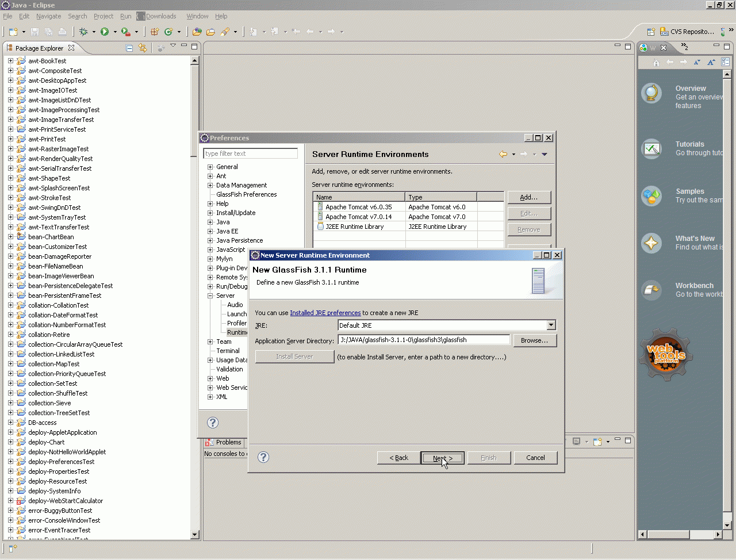Click the Search flashlight toolbar icon
The image size is (736, 560).
pos(225,32)
